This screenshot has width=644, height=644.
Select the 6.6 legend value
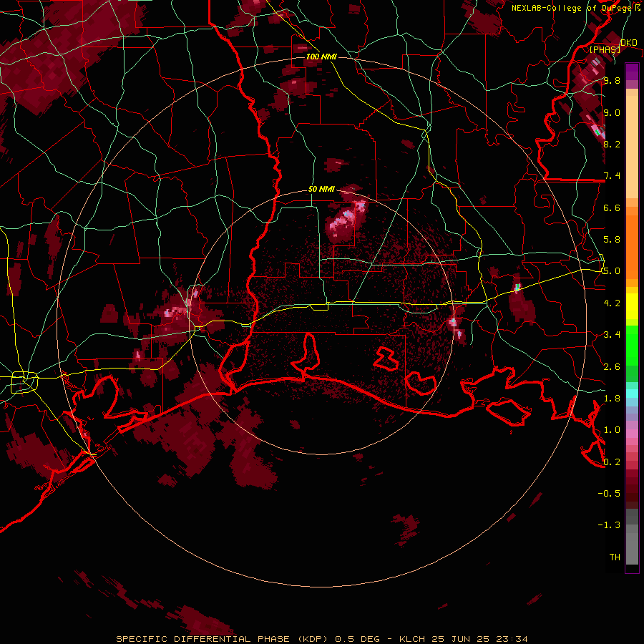(612, 208)
